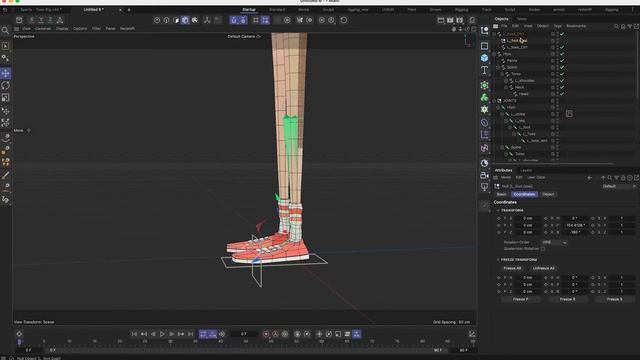Click the rectangle spline tool icon
This screenshot has height=360, width=640.
[x=484, y=46]
